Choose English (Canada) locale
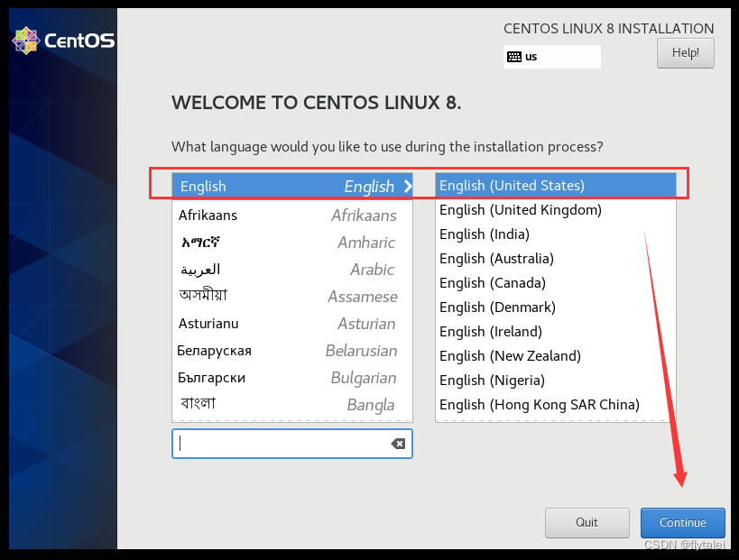Screen dimensions: 739x560 [556, 283]
